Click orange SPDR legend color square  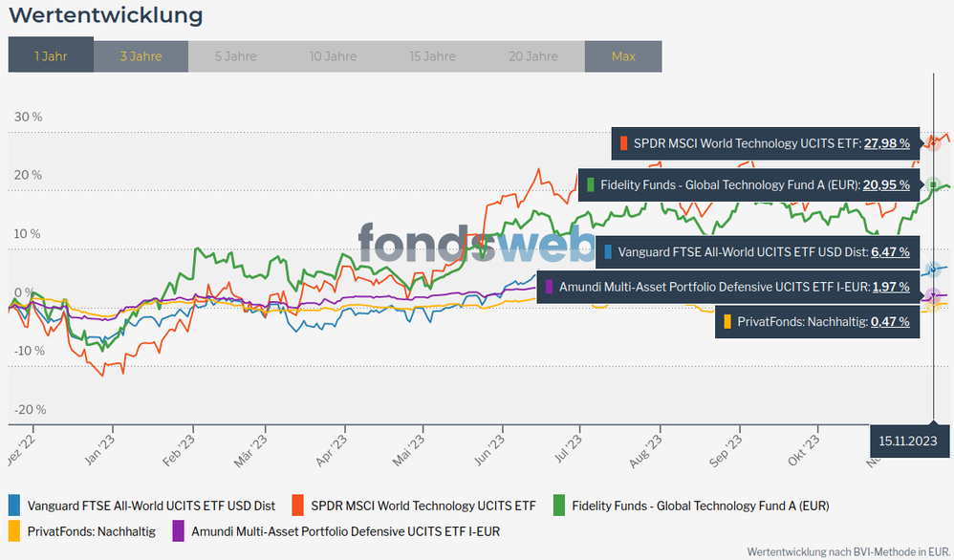coord(298,506)
